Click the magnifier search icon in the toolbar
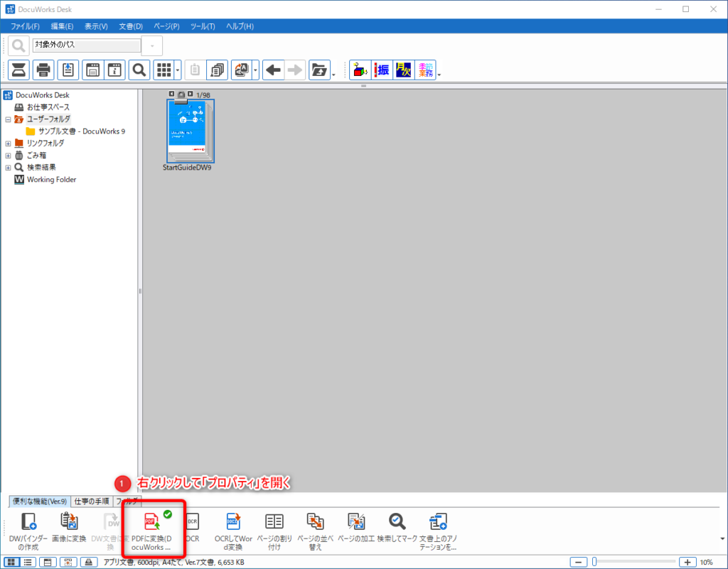 click(139, 70)
